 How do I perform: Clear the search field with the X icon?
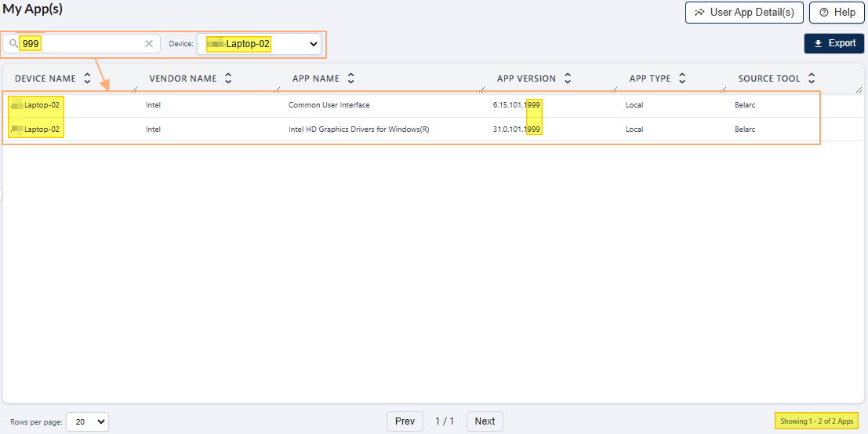pos(149,44)
